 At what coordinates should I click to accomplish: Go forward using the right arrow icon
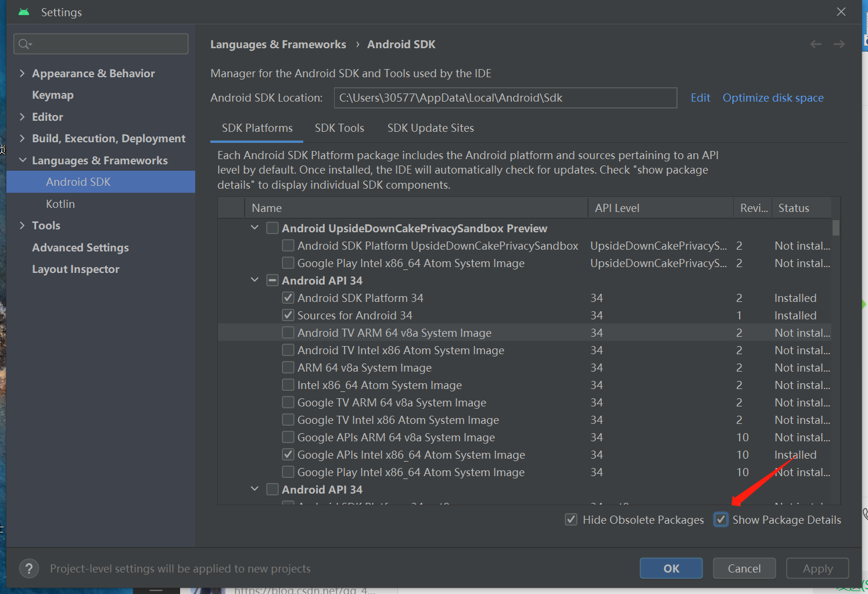click(839, 44)
